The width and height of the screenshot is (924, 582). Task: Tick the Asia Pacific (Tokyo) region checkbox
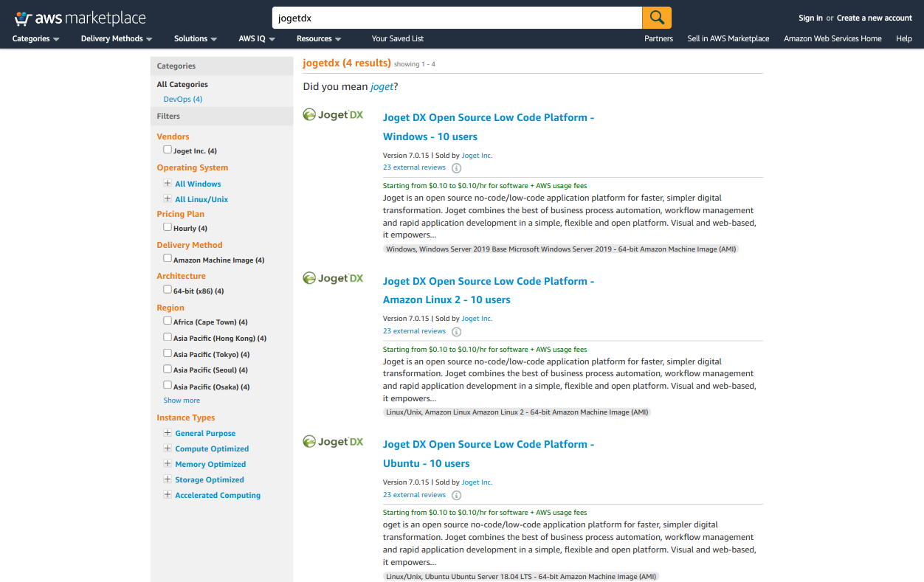click(168, 353)
